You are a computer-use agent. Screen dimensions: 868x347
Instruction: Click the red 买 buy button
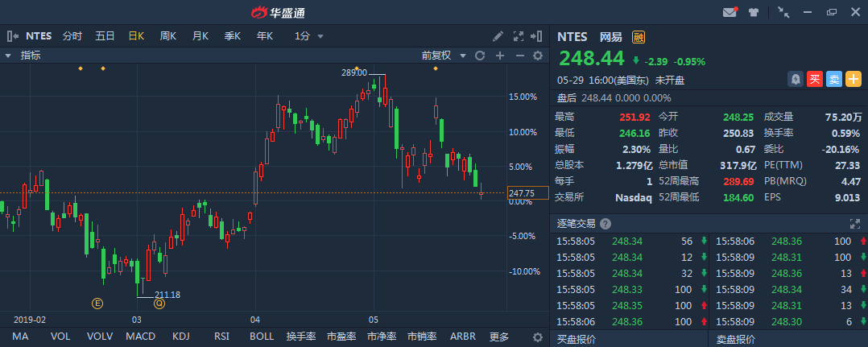point(815,79)
